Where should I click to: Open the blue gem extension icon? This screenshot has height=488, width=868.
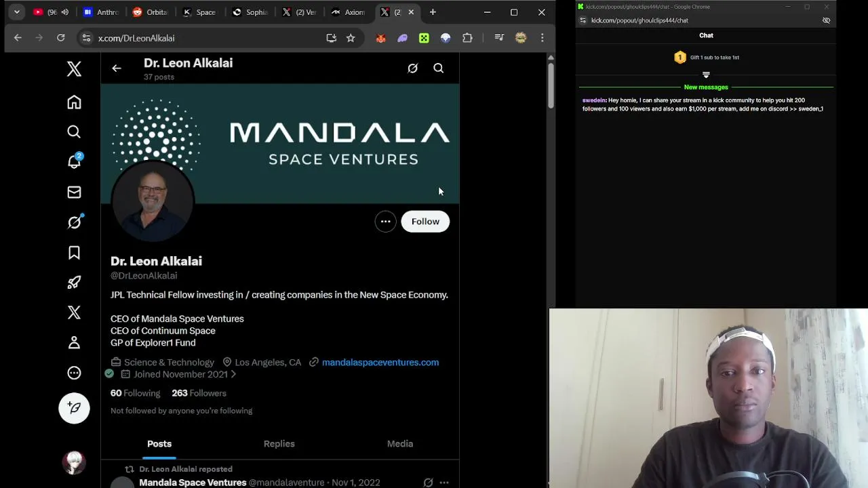click(x=446, y=38)
